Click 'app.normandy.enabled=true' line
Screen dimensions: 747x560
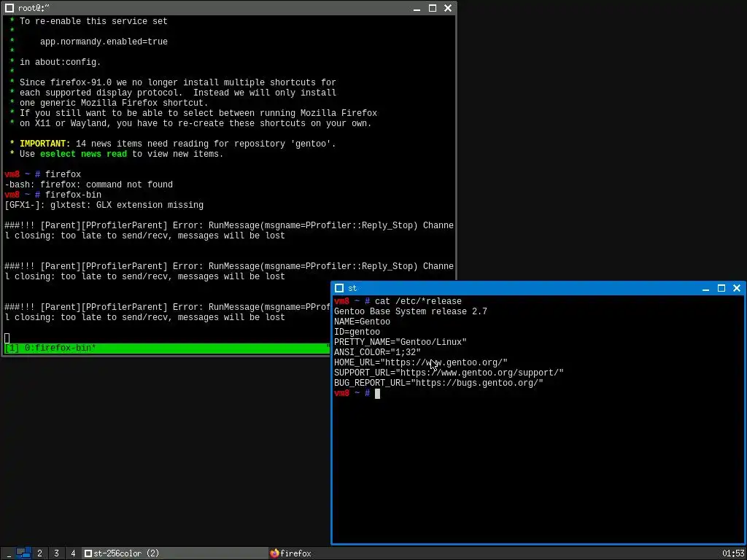(104, 42)
